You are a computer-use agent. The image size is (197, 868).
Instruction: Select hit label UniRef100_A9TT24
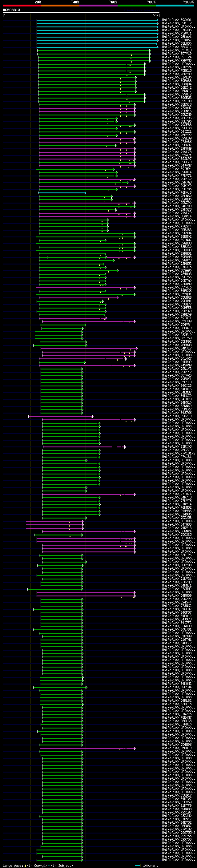click(177, 57)
